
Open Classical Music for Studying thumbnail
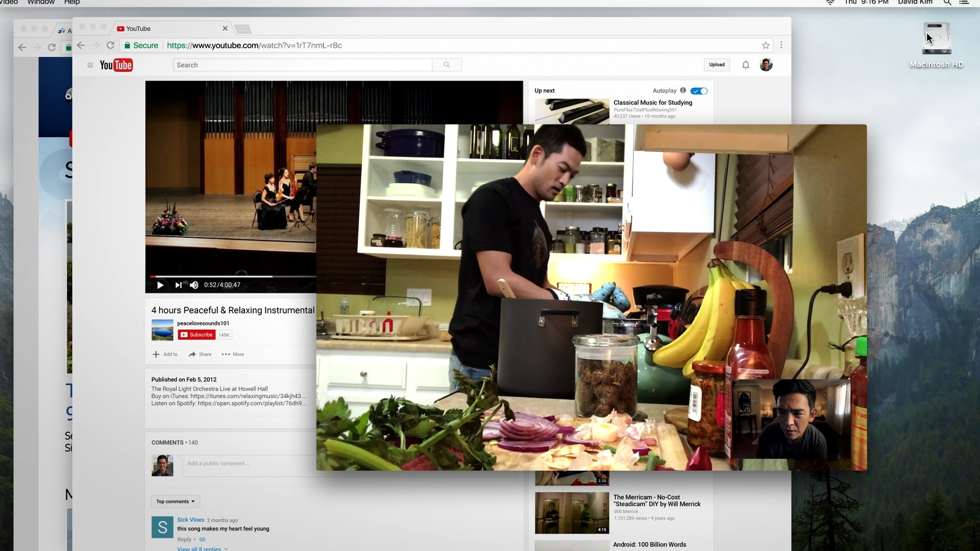pyautogui.click(x=572, y=111)
